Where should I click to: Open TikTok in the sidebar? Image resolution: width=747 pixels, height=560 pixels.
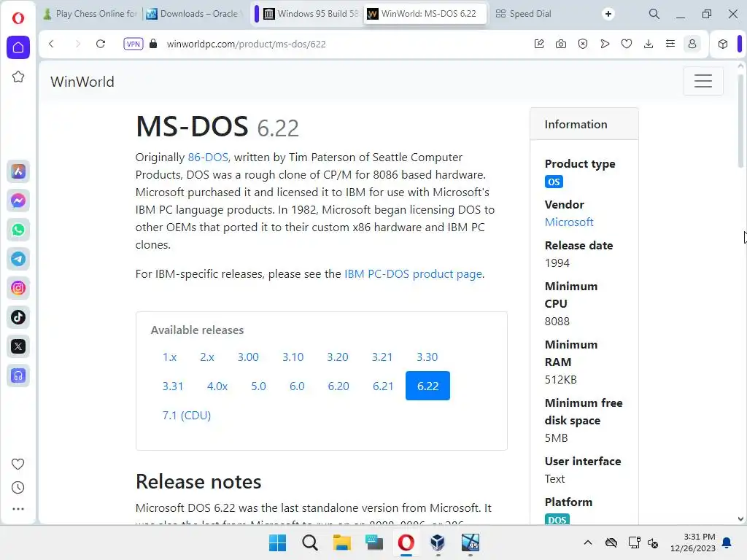pyautogui.click(x=18, y=317)
